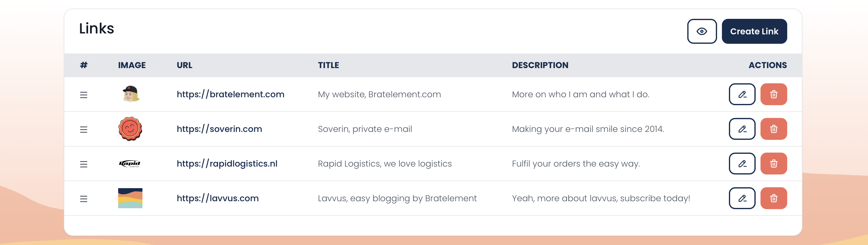Edit the lavvus.com link entry
Image resolution: width=868 pixels, height=245 pixels.
point(742,198)
